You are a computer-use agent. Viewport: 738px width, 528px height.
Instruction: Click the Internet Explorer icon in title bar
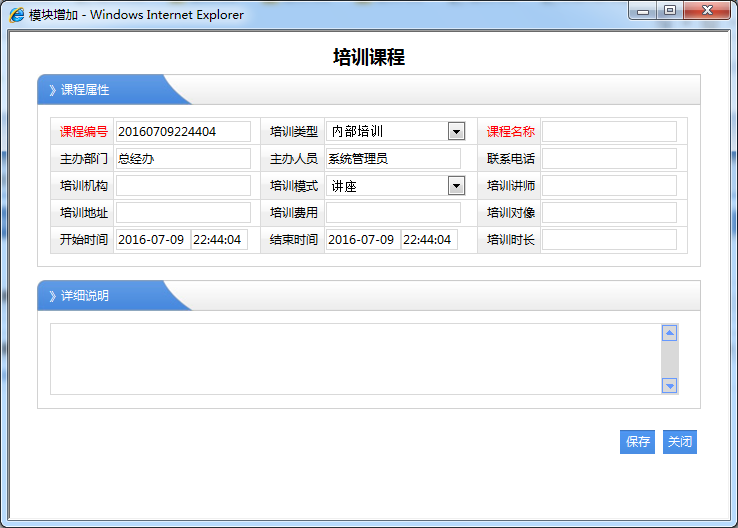point(17,15)
